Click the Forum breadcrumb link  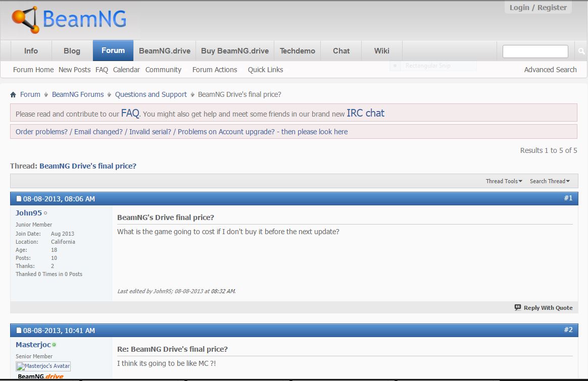coord(30,94)
